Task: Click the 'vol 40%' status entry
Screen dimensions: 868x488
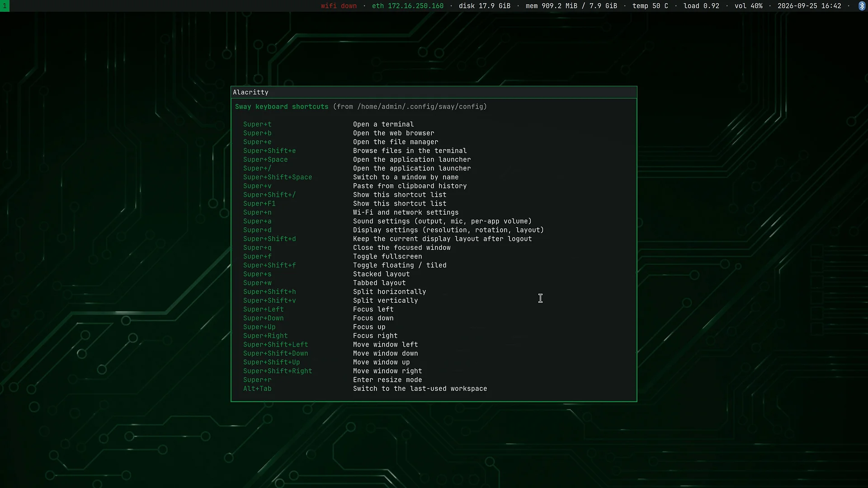Action: (748, 6)
